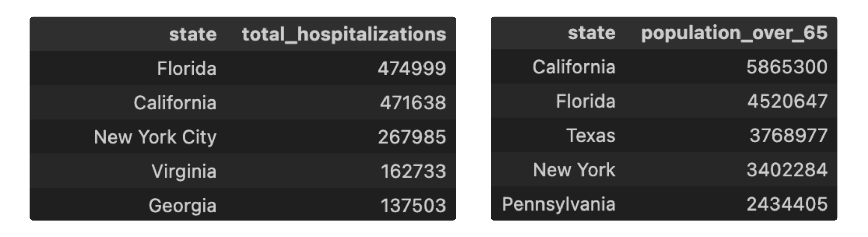
Task: Select the Pennsylvania cell
Action: coord(559,204)
